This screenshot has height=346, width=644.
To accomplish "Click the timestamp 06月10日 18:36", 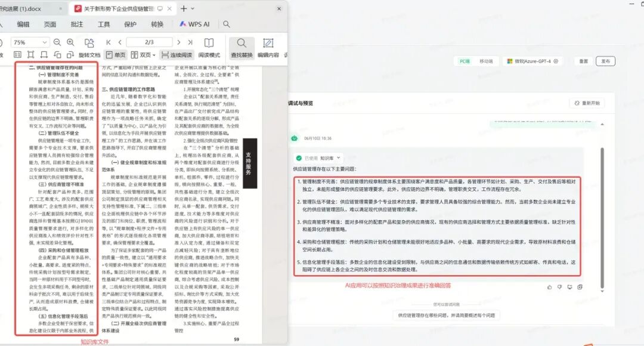I will (x=317, y=138).
